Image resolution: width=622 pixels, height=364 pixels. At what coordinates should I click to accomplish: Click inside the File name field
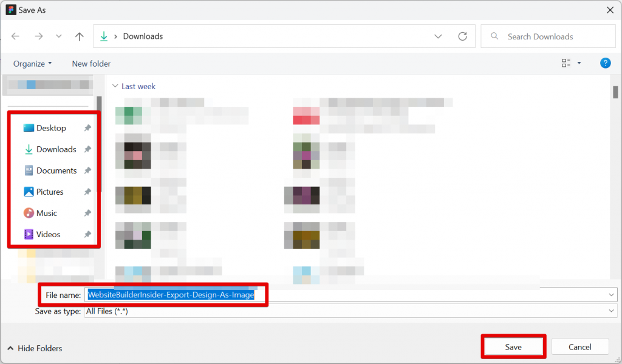tap(176, 295)
